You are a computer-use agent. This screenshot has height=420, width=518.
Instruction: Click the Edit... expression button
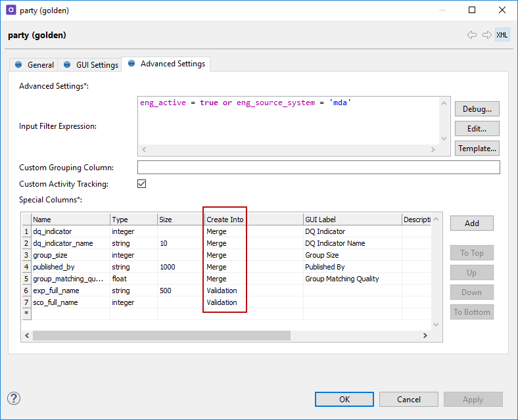[477, 128]
